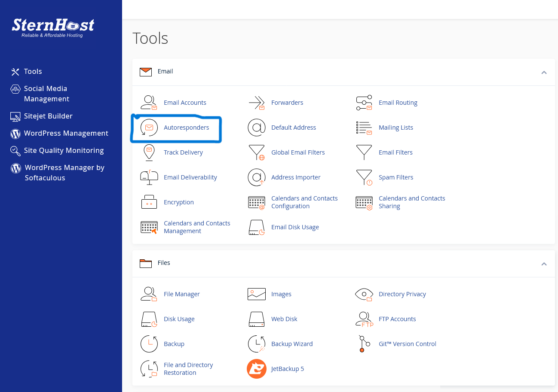This screenshot has width=558, height=392.
Task: Select the Directory Privacy eye icon
Action: point(364,294)
